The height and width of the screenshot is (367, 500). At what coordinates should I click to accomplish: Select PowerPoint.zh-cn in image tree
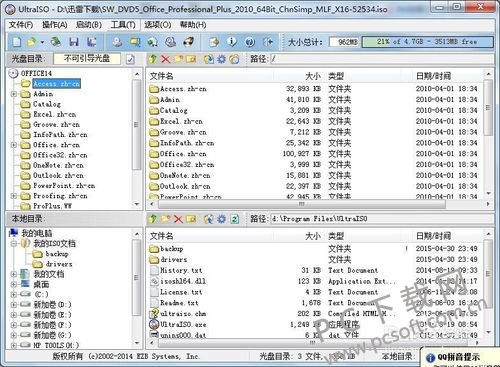[x=64, y=186]
